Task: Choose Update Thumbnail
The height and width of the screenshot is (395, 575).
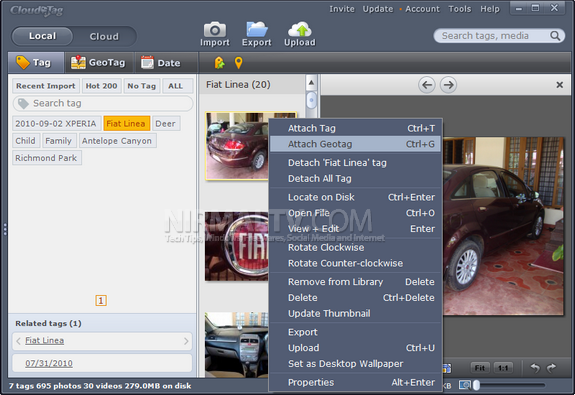Action: (355, 314)
